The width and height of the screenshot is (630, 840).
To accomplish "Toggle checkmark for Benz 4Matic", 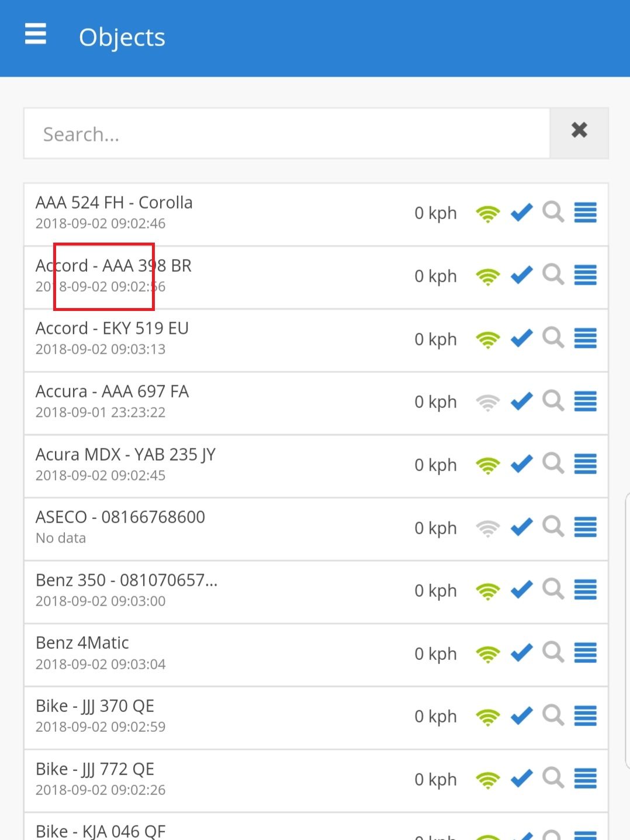I will [x=521, y=653].
